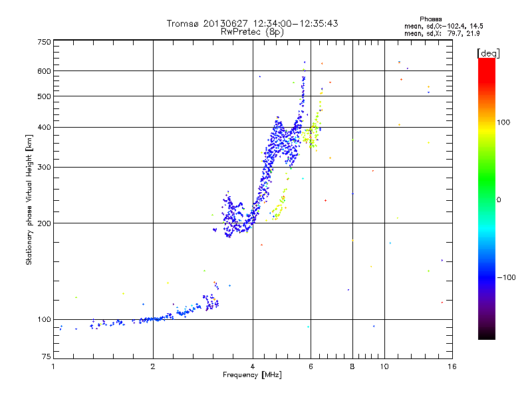Click the y-axis tick label '75'
Screen dimensions: 532x399
(x=47, y=356)
